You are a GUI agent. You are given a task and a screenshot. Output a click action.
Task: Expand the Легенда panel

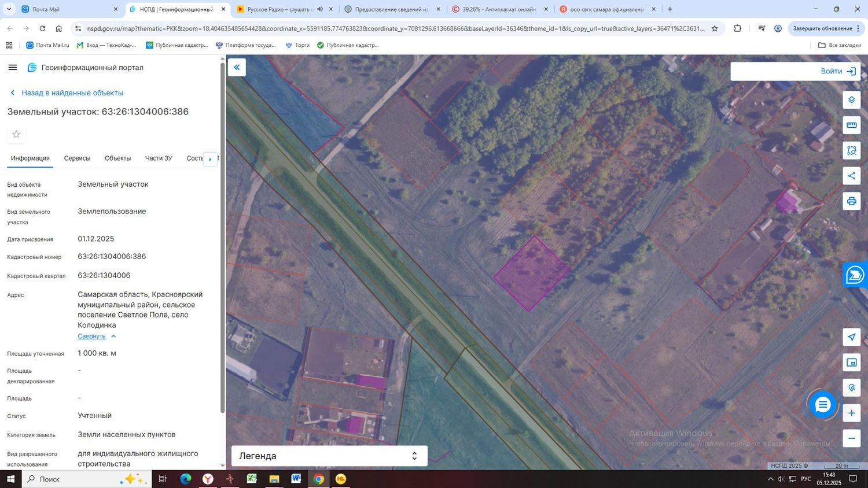tap(329, 456)
